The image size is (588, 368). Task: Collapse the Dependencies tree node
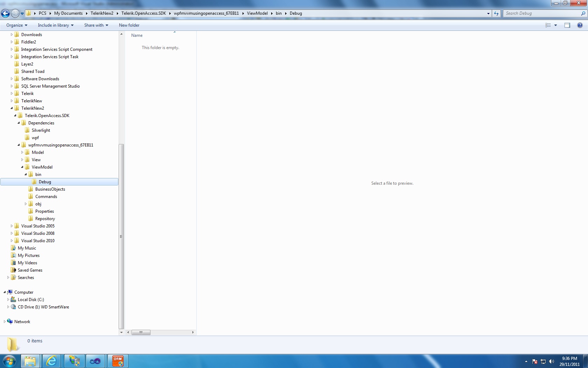click(19, 123)
